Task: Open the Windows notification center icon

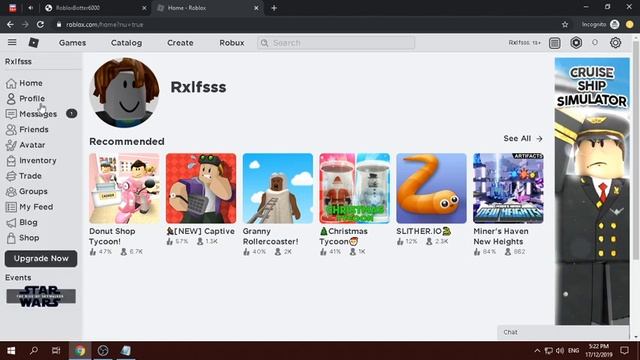Action: pyautogui.click(x=624, y=351)
